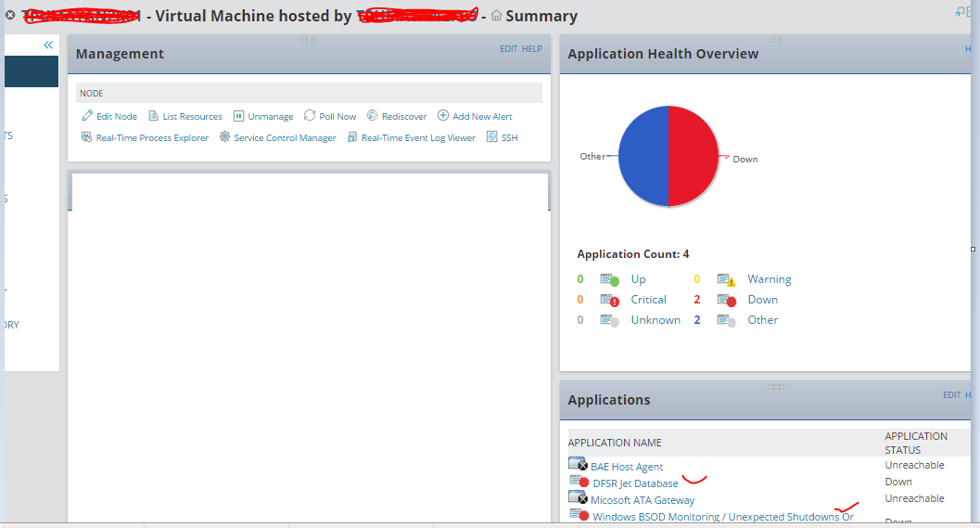Open the SSH link

coord(509,137)
